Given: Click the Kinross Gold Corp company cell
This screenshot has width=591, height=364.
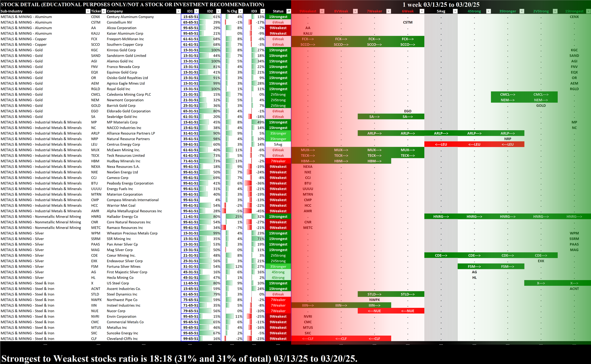Looking at the screenshot, I should click(x=121, y=50).
